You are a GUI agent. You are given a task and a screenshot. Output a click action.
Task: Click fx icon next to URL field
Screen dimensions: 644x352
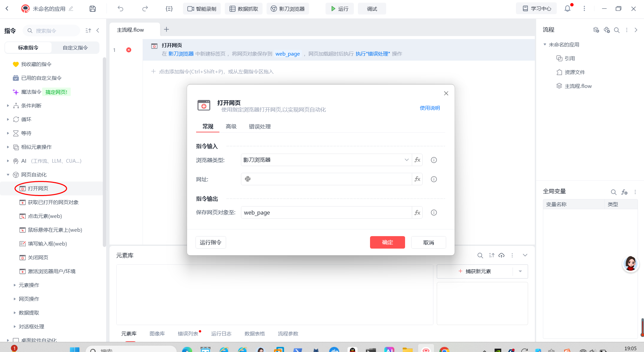click(x=417, y=179)
